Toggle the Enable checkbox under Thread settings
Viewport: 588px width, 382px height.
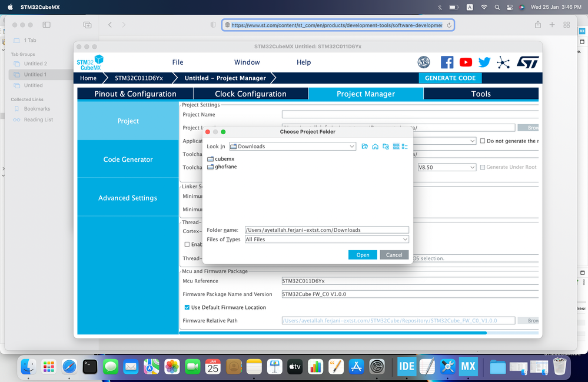tap(187, 244)
